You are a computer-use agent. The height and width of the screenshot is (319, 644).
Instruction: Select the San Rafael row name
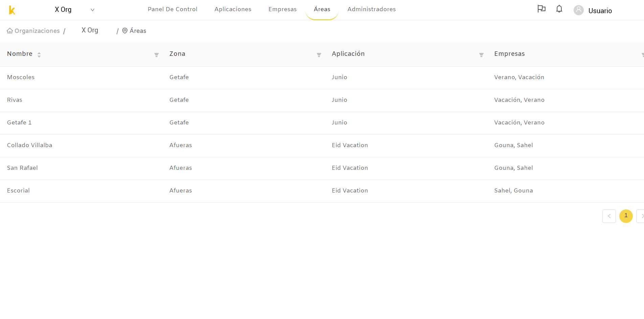click(22, 168)
